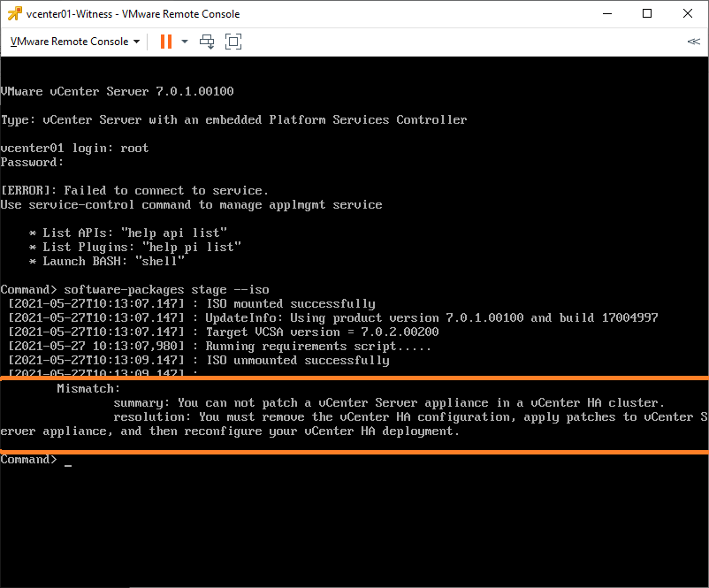Pause the virtual machine with the orange button
This screenshot has width=709, height=588.
pyautogui.click(x=166, y=42)
